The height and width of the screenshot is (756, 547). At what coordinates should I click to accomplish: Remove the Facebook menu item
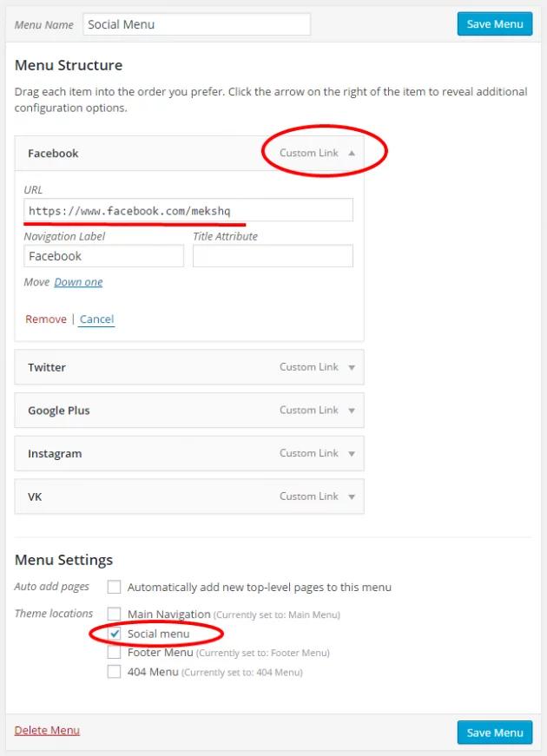45,319
